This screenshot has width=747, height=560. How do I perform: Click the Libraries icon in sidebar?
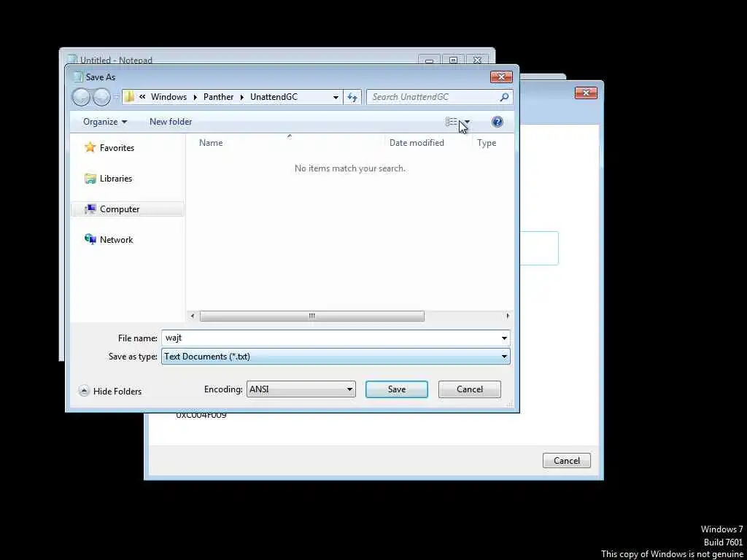click(90, 179)
